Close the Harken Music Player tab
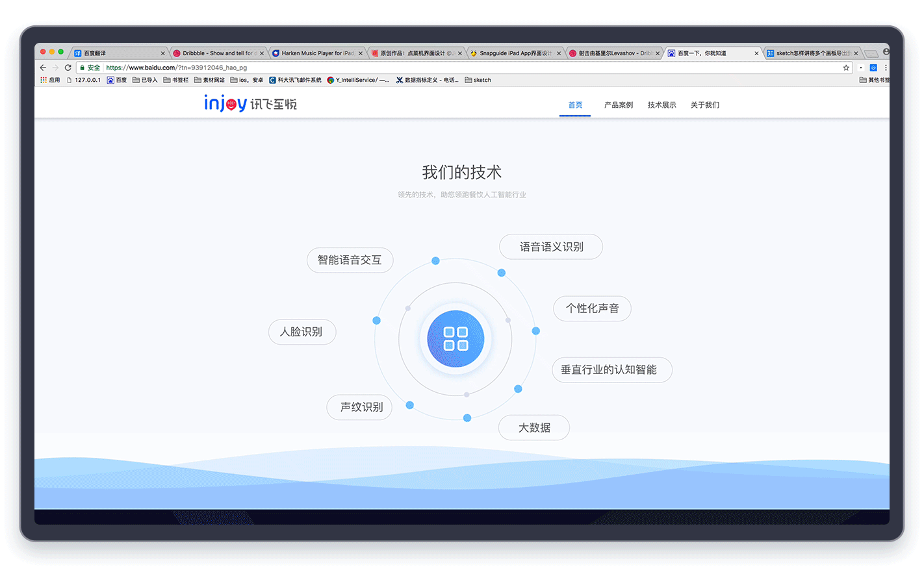Image resolution: width=924 pixels, height=587 pixels. click(x=361, y=53)
